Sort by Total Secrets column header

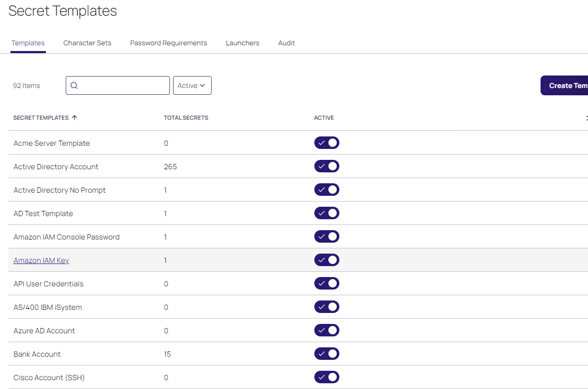coord(186,118)
